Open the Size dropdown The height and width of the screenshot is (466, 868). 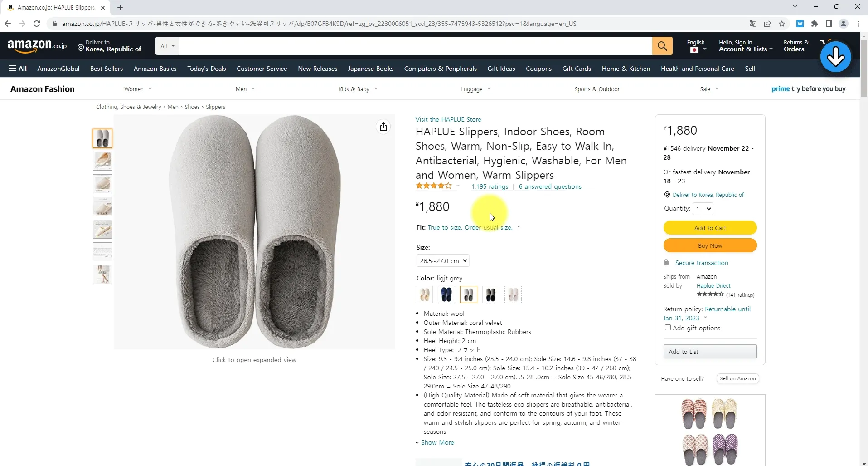click(x=443, y=261)
